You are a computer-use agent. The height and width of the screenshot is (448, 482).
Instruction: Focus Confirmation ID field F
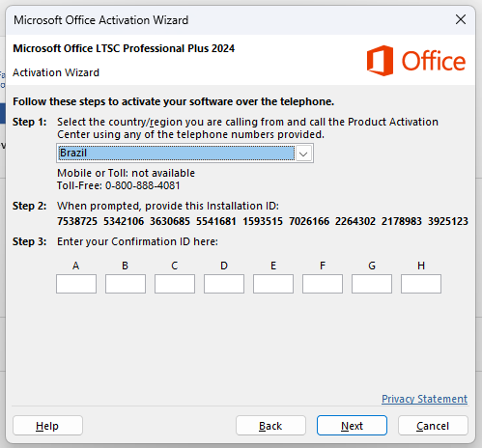click(323, 284)
